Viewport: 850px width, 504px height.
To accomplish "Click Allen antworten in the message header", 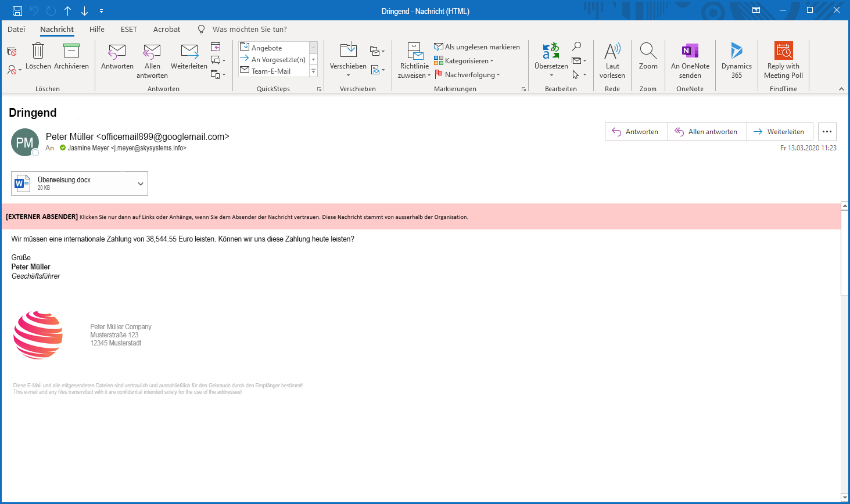I will pos(707,132).
